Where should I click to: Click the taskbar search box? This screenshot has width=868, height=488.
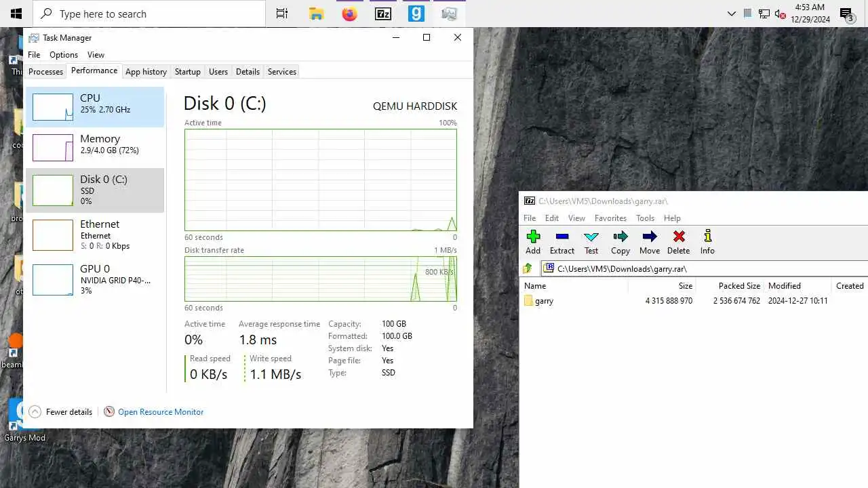point(149,14)
